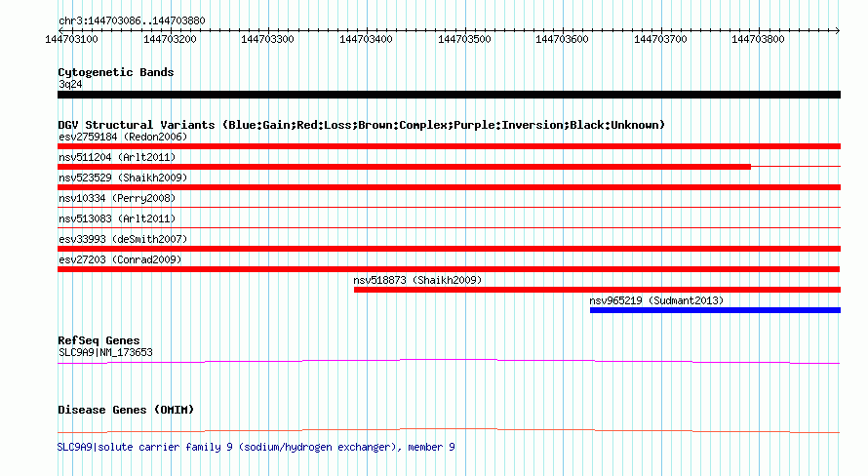Click the blue gain bar for nsv965219
The image size is (868, 476).
point(715,310)
